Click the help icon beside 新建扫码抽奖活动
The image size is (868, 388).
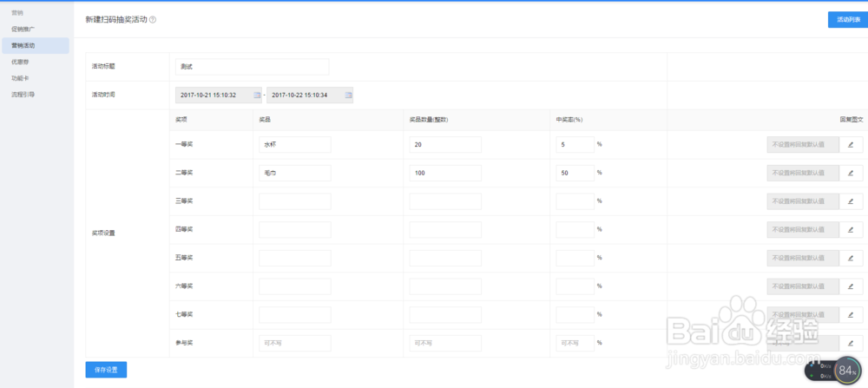pos(153,19)
